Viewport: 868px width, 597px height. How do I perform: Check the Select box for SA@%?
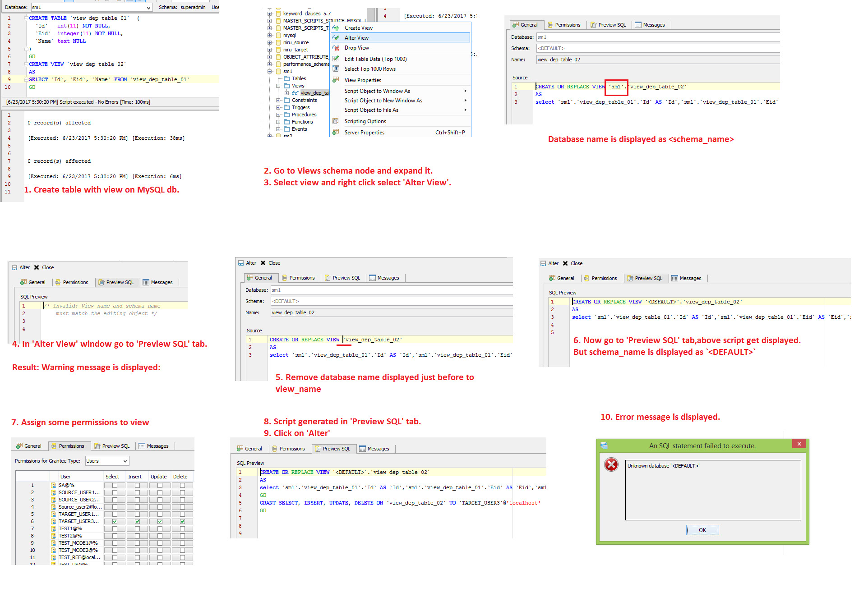[115, 485]
